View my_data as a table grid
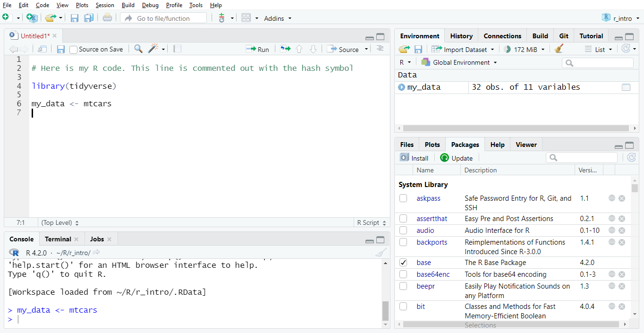This screenshot has width=644, height=333. [626, 87]
